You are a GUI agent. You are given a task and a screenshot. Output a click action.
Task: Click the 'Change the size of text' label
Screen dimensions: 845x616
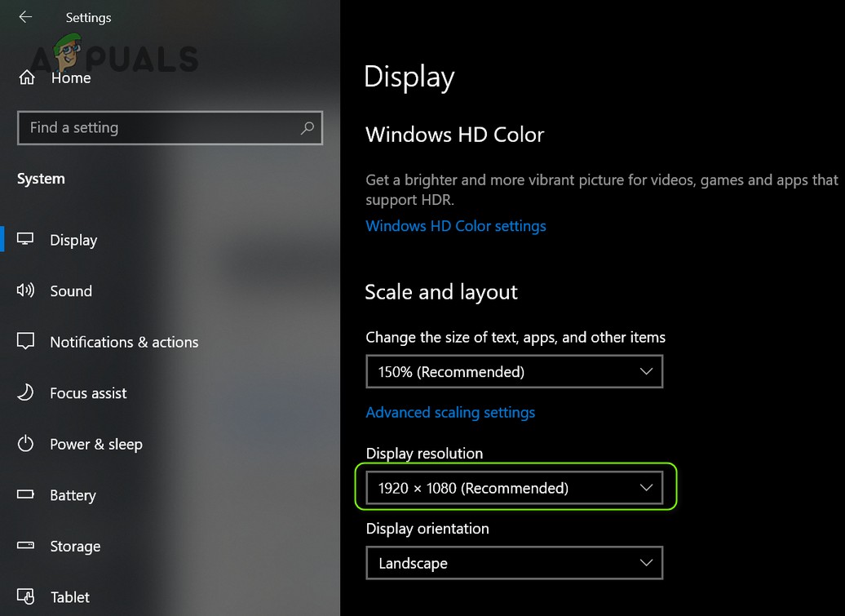coord(515,337)
